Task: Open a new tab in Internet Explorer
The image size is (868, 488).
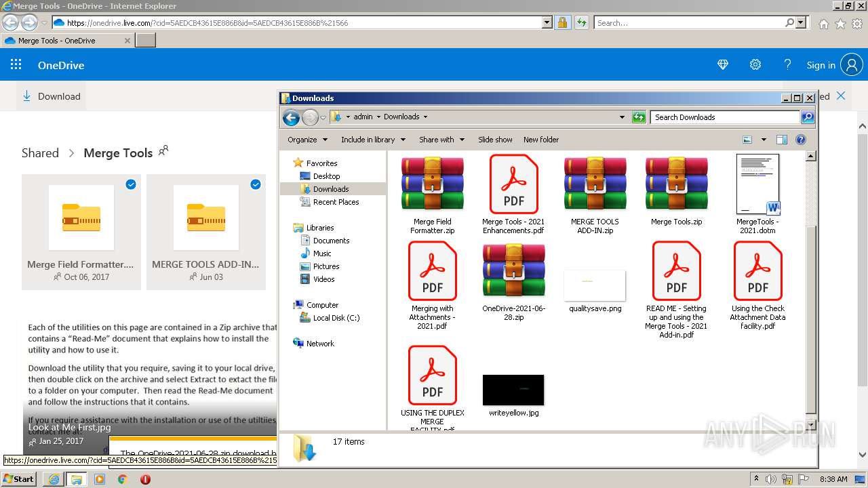Action: 146,41
